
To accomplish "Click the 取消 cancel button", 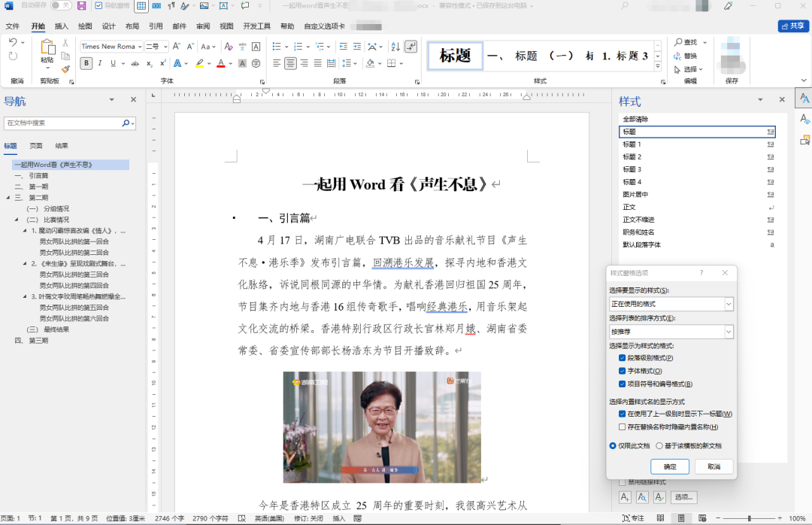I will click(714, 466).
